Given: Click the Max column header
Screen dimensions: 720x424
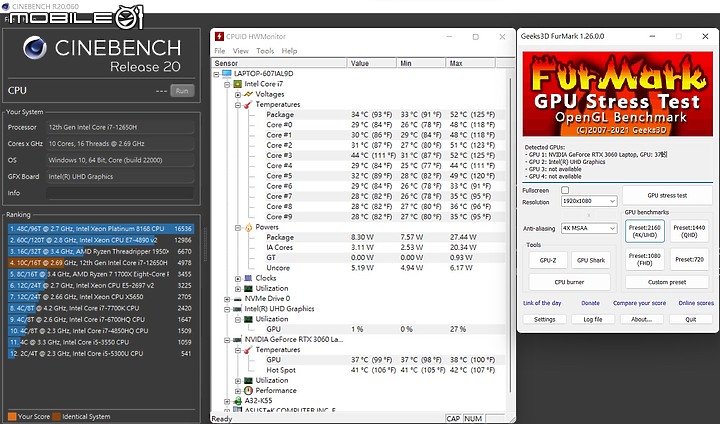Looking at the screenshot, I should [470, 63].
